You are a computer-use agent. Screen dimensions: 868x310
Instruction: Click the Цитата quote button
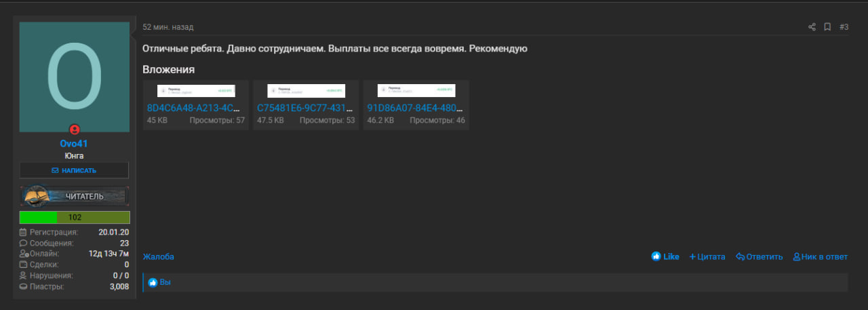tap(707, 256)
